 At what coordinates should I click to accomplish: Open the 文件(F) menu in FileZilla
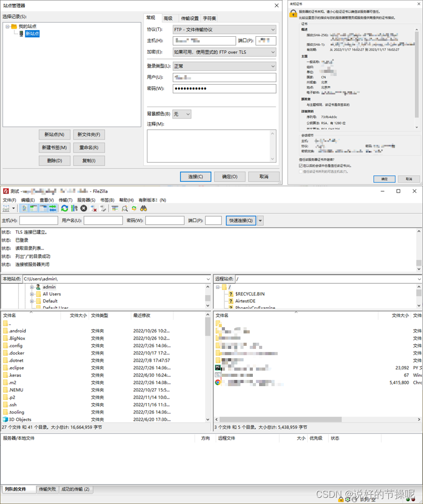point(9,200)
